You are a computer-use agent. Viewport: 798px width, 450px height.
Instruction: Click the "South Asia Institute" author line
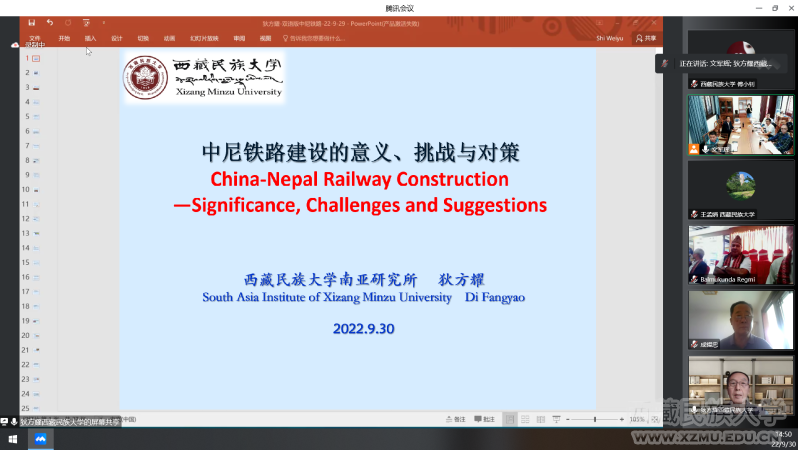coord(363,297)
